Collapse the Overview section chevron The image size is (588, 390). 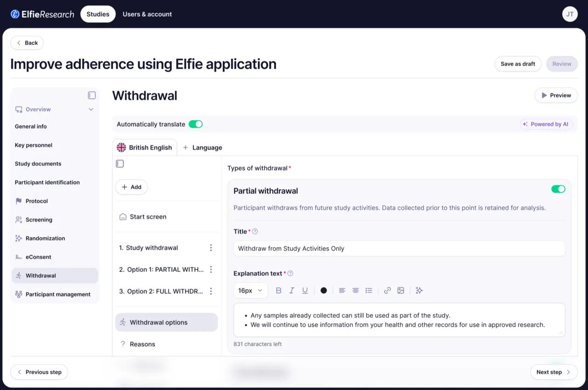(x=91, y=109)
